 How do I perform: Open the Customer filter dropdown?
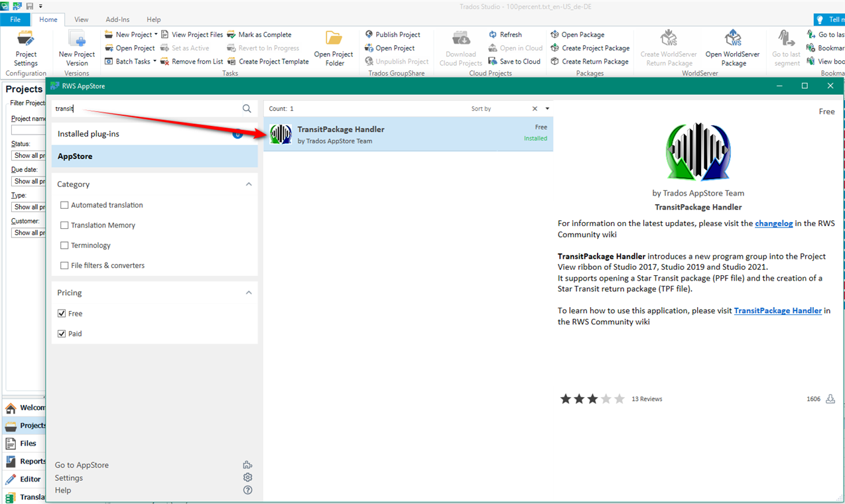[x=29, y=233]
